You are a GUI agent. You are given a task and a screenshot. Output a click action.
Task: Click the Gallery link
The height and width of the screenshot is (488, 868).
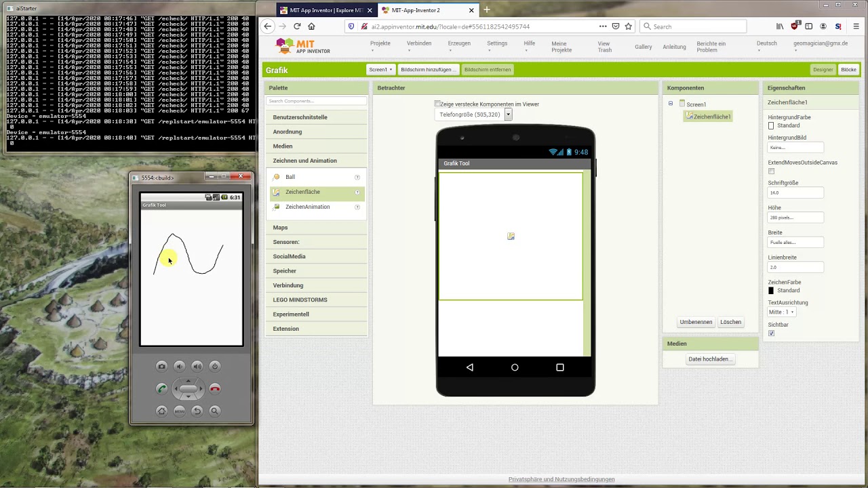(644, 47)
